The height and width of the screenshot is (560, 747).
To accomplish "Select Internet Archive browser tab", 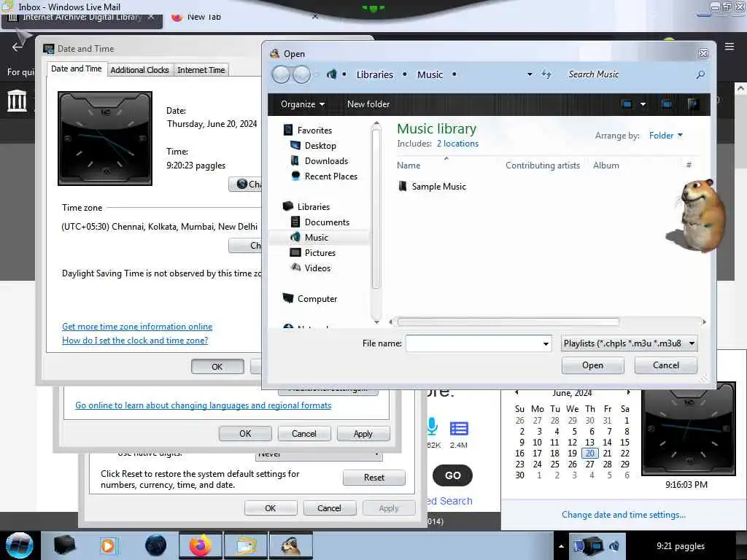I will pos(82,17).
